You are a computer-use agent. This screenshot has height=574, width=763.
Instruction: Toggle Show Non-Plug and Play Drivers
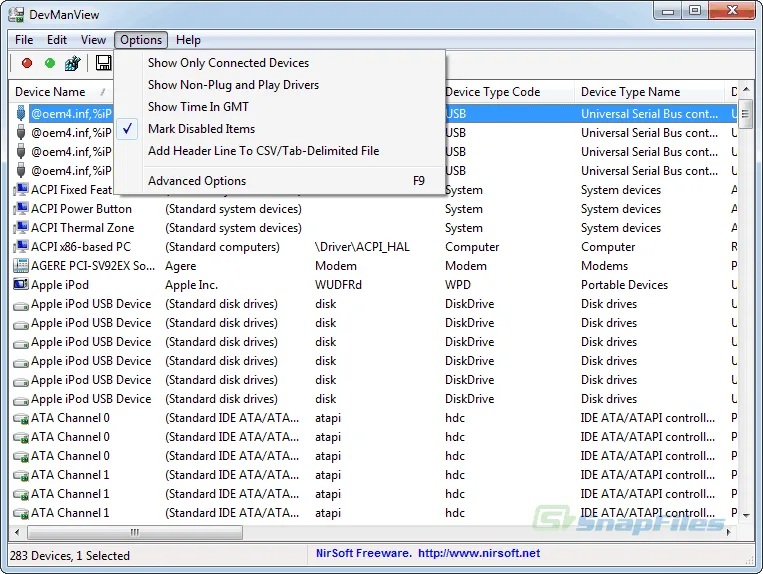[280, 85]
